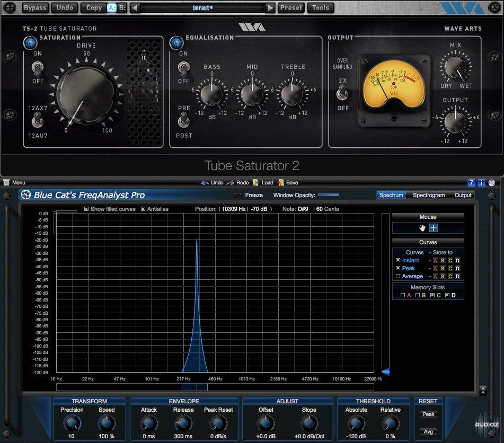Click the collapse controls caret button
This screenshot has width=504, height=443.
(483, 391)
